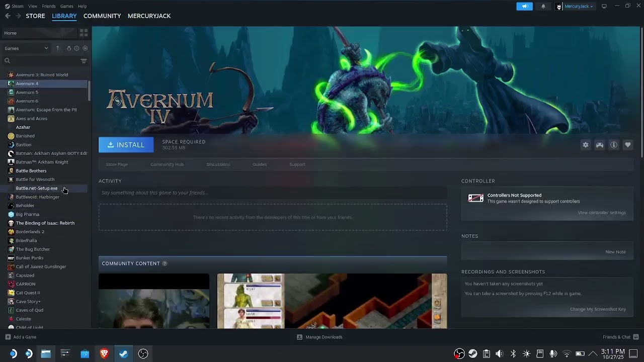Select Celeste in game list
Viewport: 644px width, 362px height.
[x=23, y=319]
